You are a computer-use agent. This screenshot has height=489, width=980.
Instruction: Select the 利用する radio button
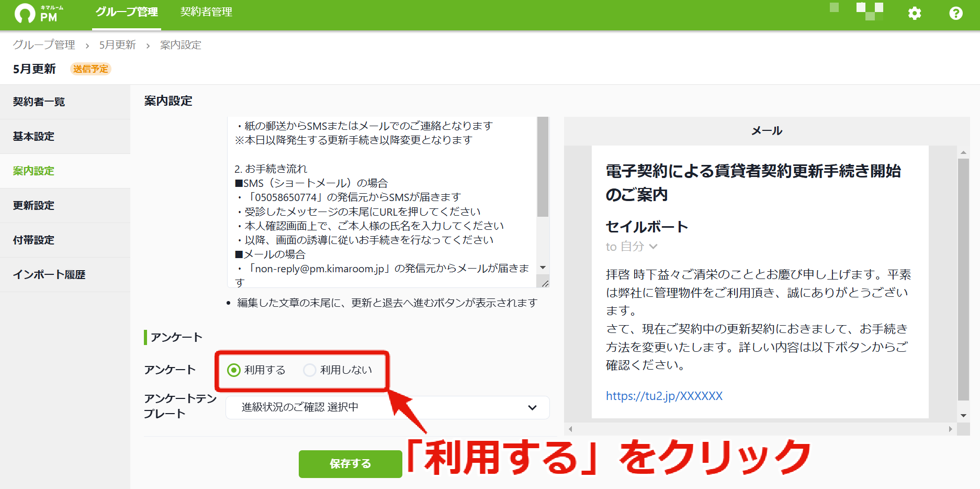pyautogui.click(x=234, y=370)
